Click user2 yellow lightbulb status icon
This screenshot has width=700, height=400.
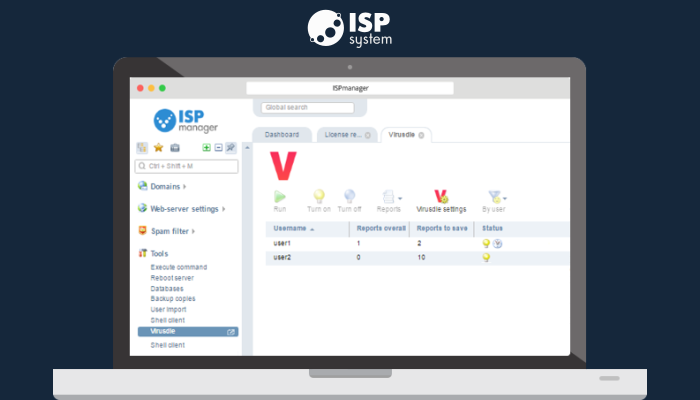[x=486, y=258]
